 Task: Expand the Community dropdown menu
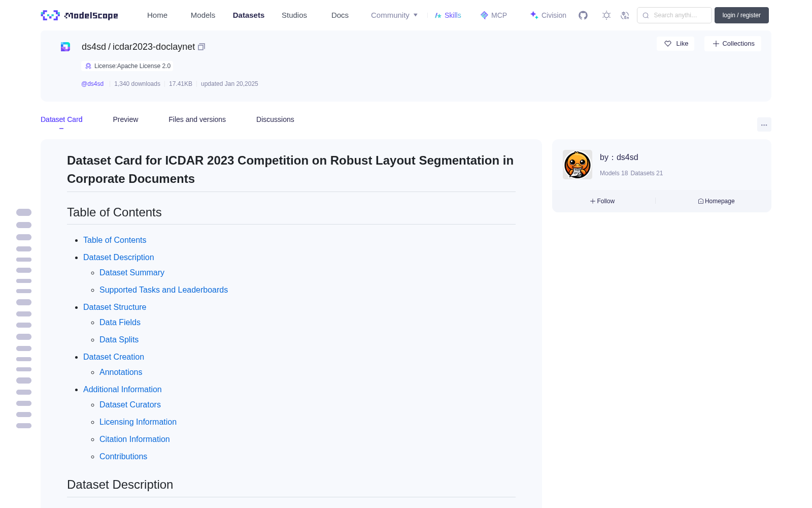pyautogui.click(x=394, y=15)
